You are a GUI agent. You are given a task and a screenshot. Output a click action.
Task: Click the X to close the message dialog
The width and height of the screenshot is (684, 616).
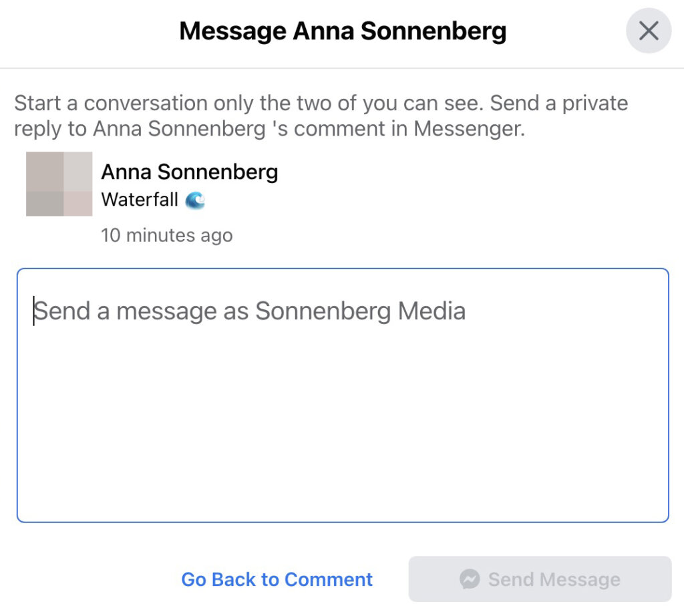(647, 31)
